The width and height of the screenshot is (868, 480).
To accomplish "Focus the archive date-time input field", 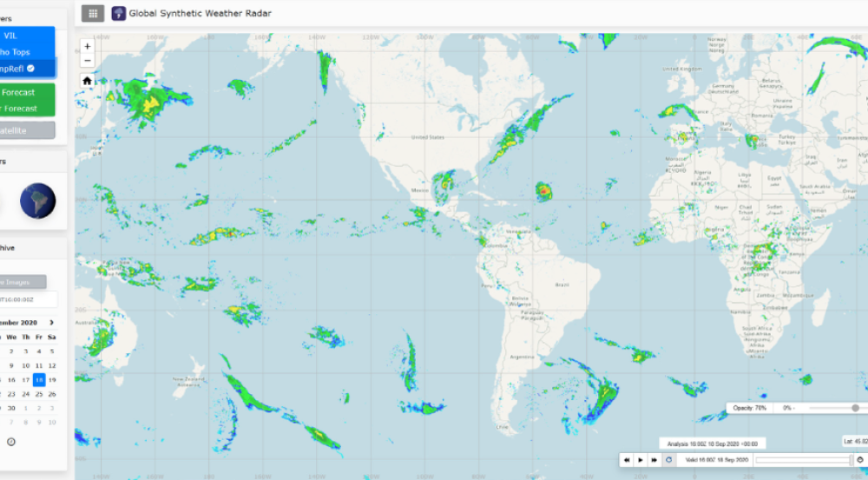I will pyautogui.click(x=29, y=299).
